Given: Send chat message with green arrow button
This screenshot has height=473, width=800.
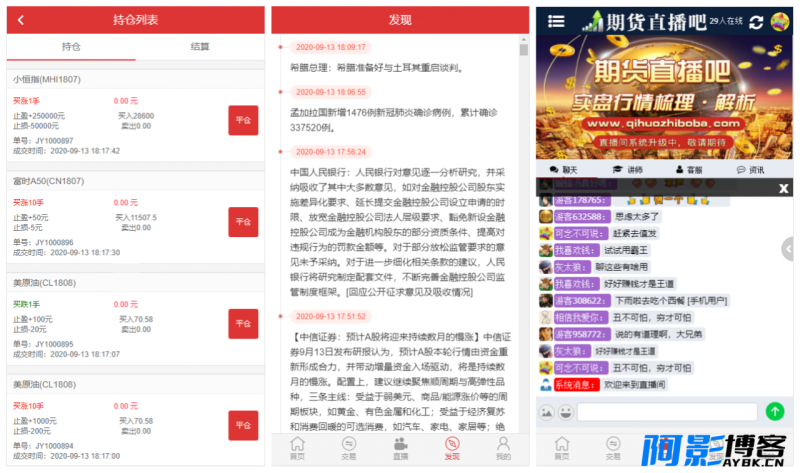Looking at the screenshot, I should coord(775,411).
